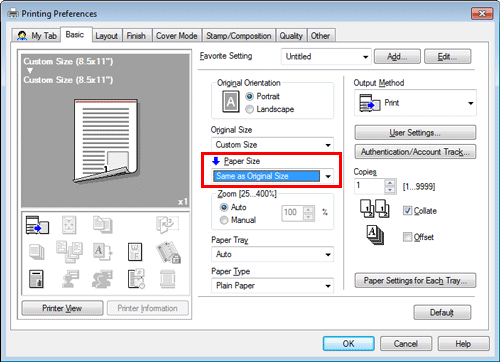Open User Settings... dialog
Image resolution: width=500 pixels, height=362 pixels.
click(x=415, y=133)
